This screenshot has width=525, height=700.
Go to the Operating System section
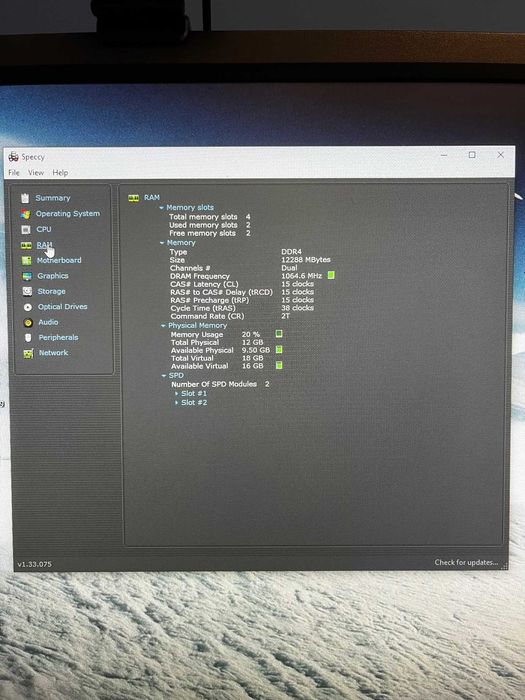click(68, 213)
